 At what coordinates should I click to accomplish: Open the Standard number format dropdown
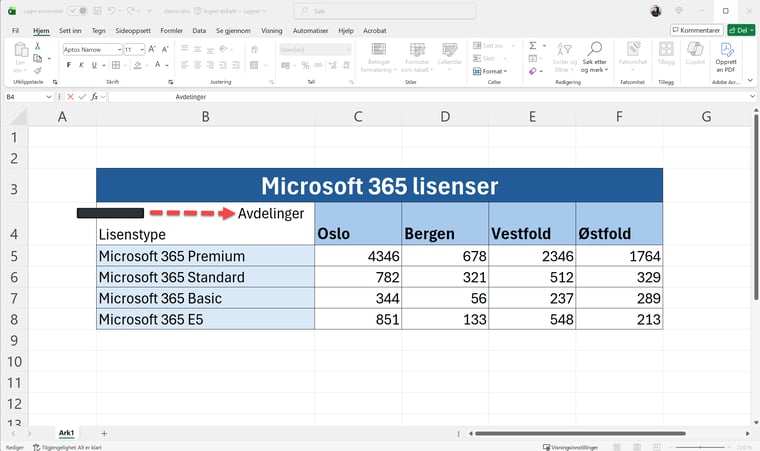[x=348, y=49]
